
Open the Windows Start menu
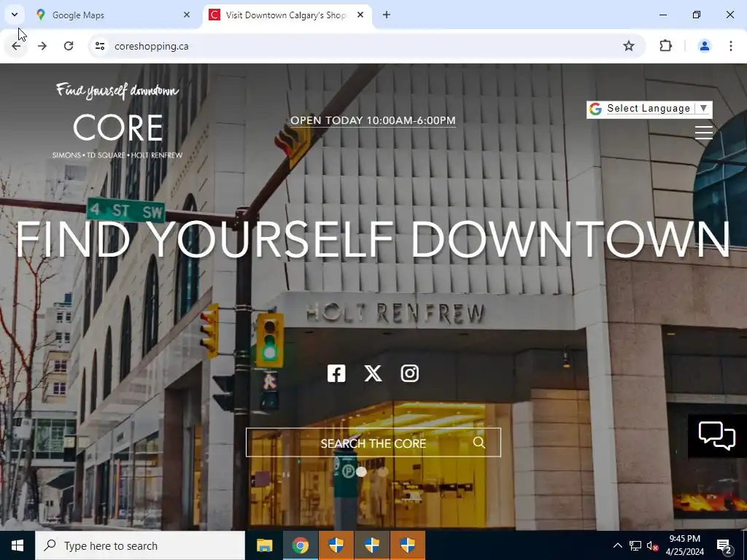click(18, 545)
